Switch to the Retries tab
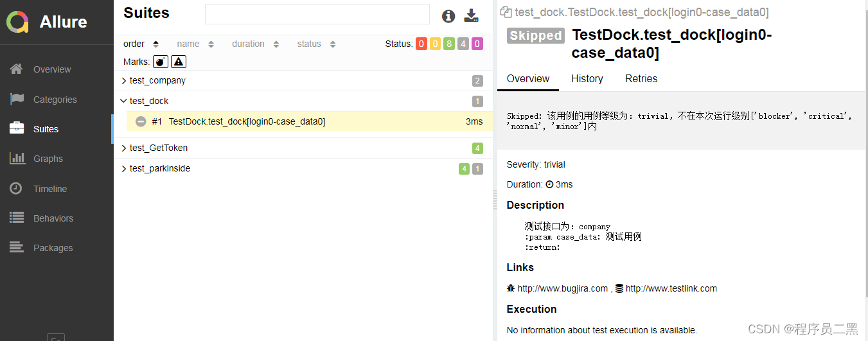Viewport: 868px width, 341px height. coord(641,78)
